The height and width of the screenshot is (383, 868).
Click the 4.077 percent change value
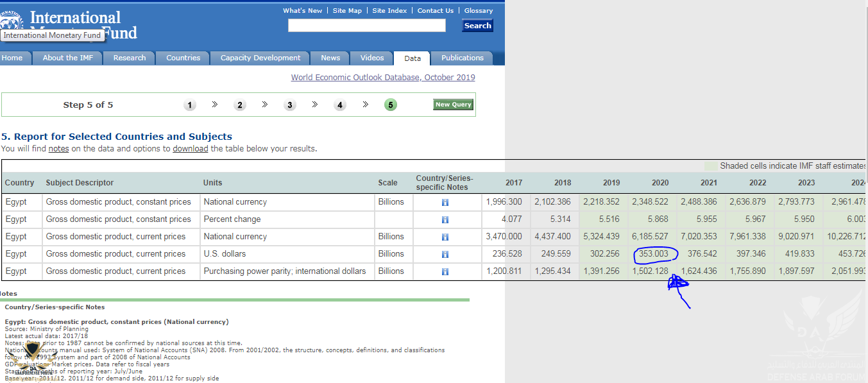click(511, 219)
